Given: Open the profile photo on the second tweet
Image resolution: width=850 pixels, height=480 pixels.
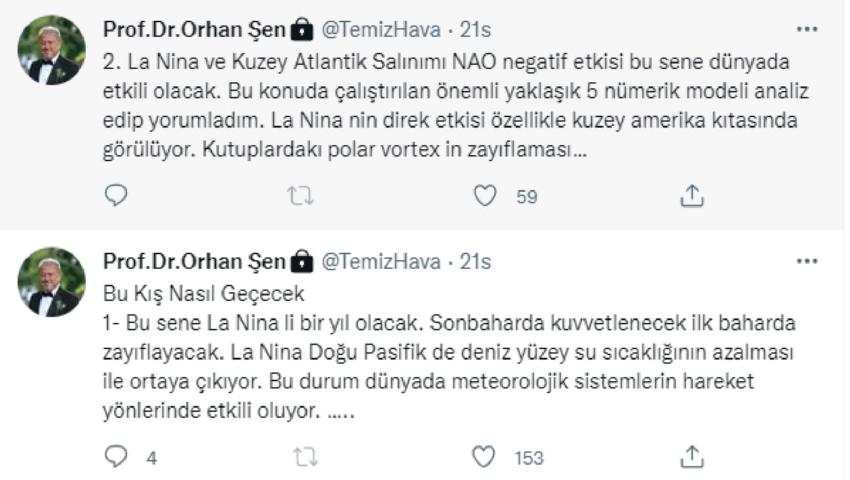Looking at the screenshot, I should click(51, 282).
